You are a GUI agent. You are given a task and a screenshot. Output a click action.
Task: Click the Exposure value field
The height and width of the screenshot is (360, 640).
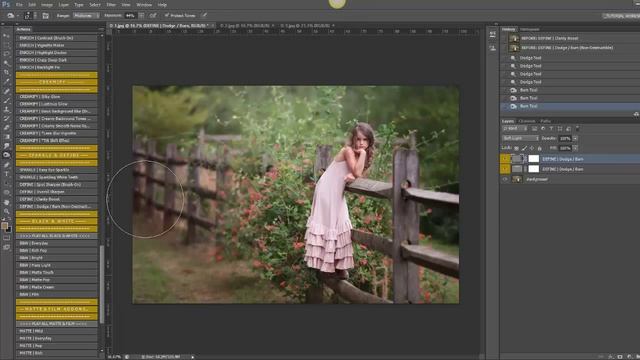point(130,16)
